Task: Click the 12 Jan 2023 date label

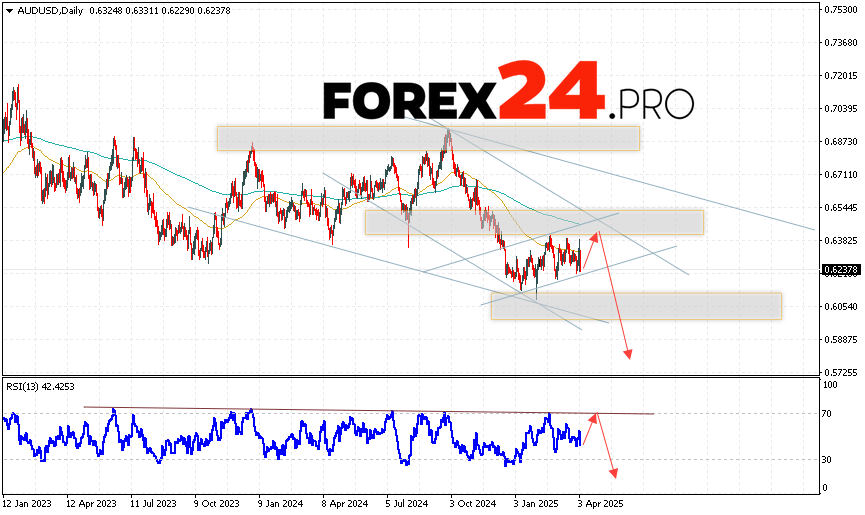Action: [26, 505]
